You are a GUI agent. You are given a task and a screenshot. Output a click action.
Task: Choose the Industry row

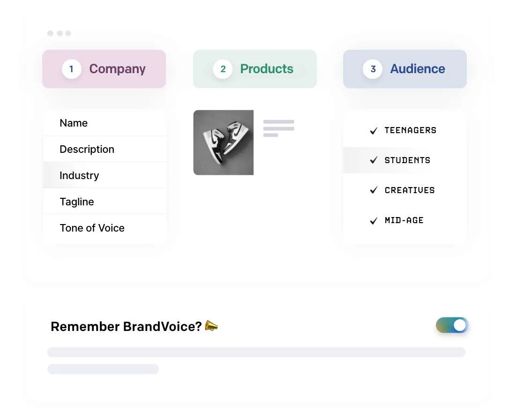[105, 176]
